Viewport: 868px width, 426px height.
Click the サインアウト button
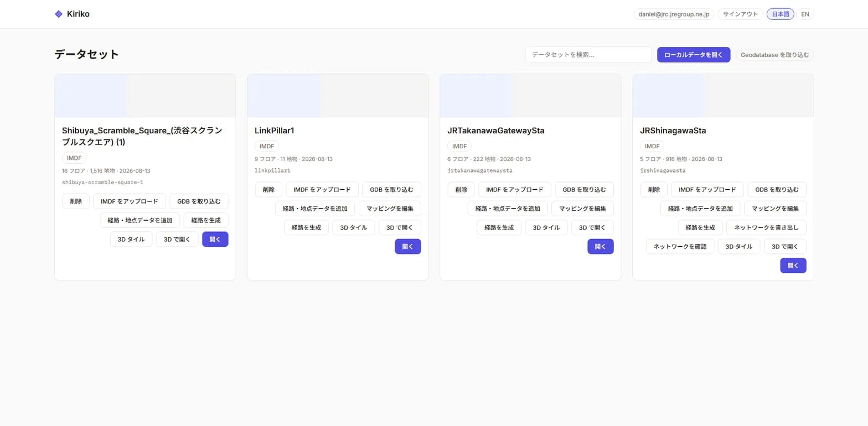(740, 14)
